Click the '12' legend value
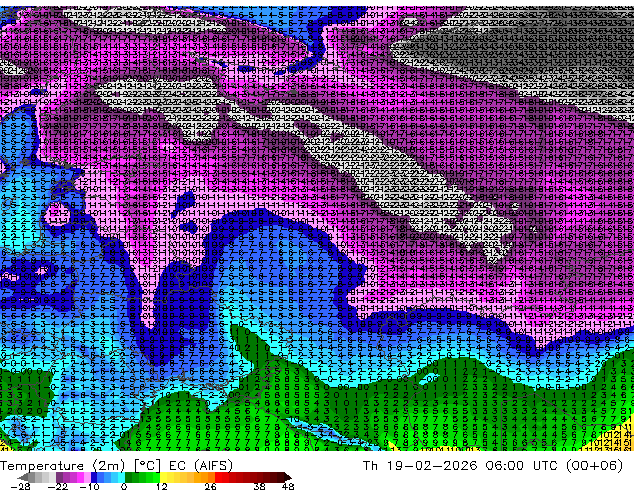Viewport: 634px width, 490px height. [x=162, y=486]
